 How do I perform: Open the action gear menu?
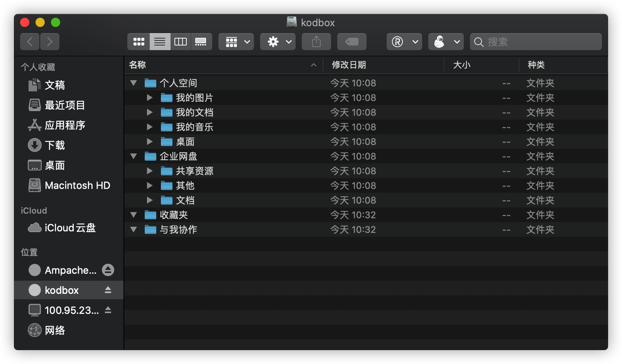[x=278, y=42]
